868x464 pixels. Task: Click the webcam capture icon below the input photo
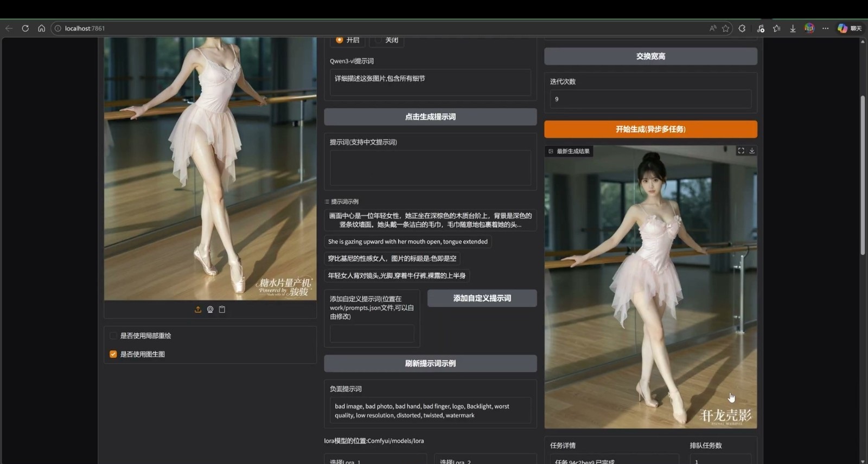(210, 310)
